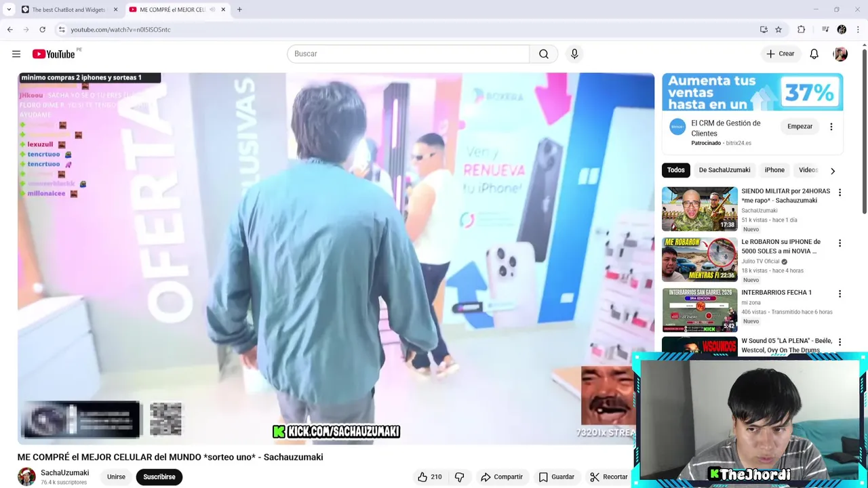The height and width of the screenshot is (488, 868).
Task: Open the account avatar menu
Action: coord(840,54)
